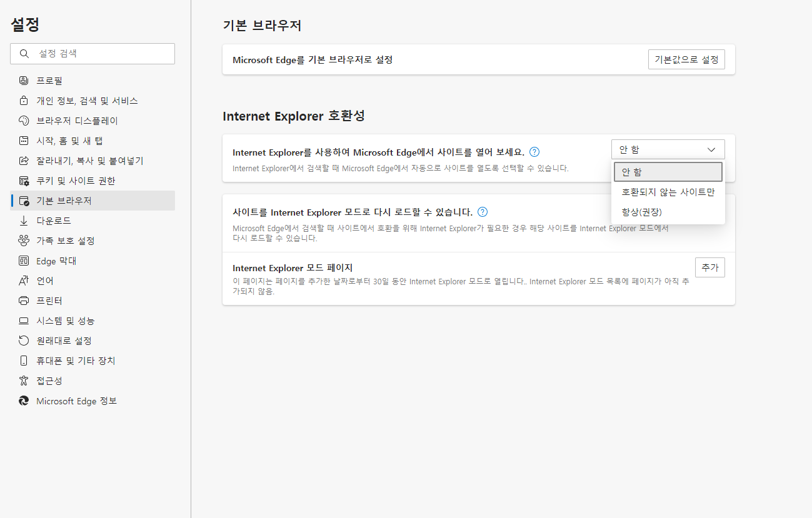Click the accessibility icon

(x=24, y=381)
